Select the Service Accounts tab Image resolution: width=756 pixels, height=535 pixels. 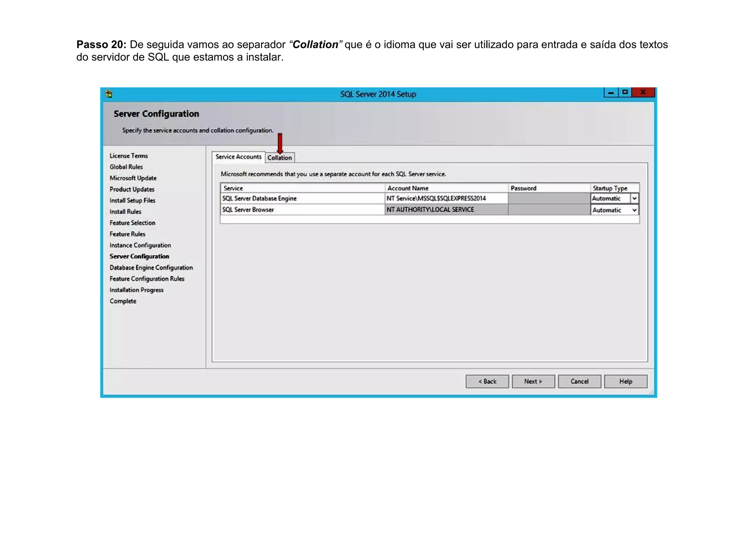[x=238, y=157]
